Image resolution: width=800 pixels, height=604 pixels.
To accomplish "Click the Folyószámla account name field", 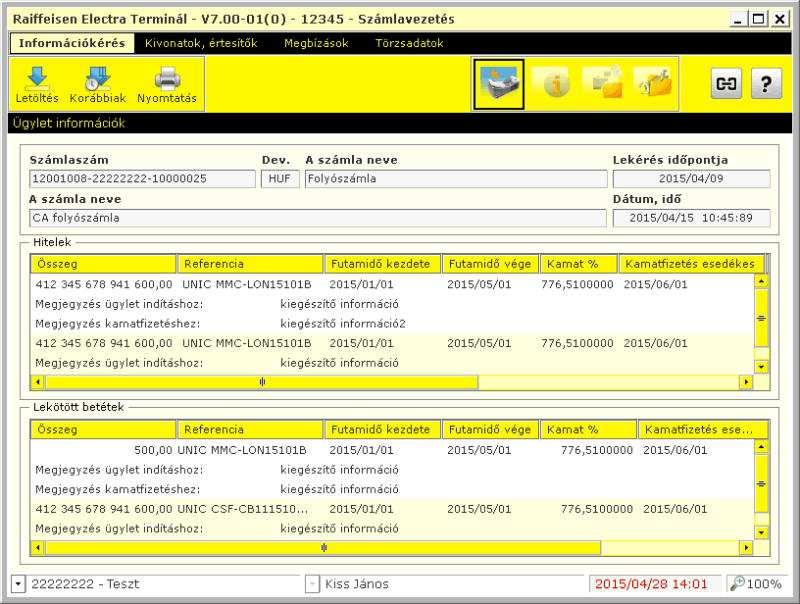I will pos(456,179).
